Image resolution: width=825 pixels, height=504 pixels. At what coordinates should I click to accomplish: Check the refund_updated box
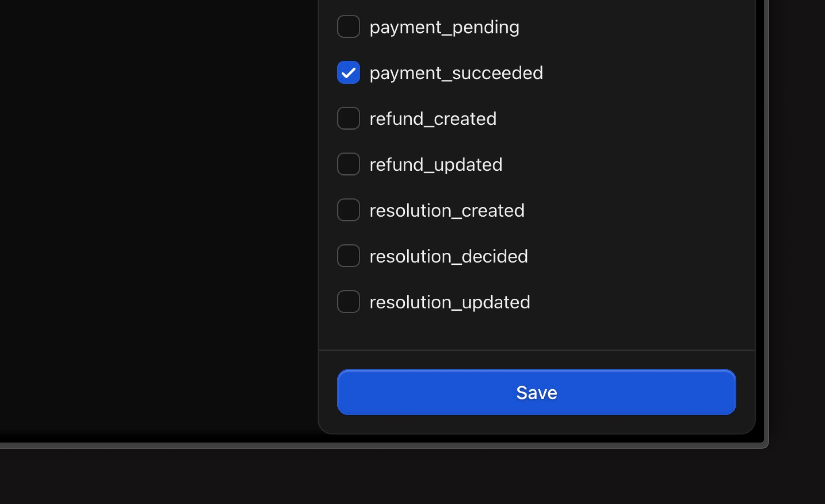348,164
